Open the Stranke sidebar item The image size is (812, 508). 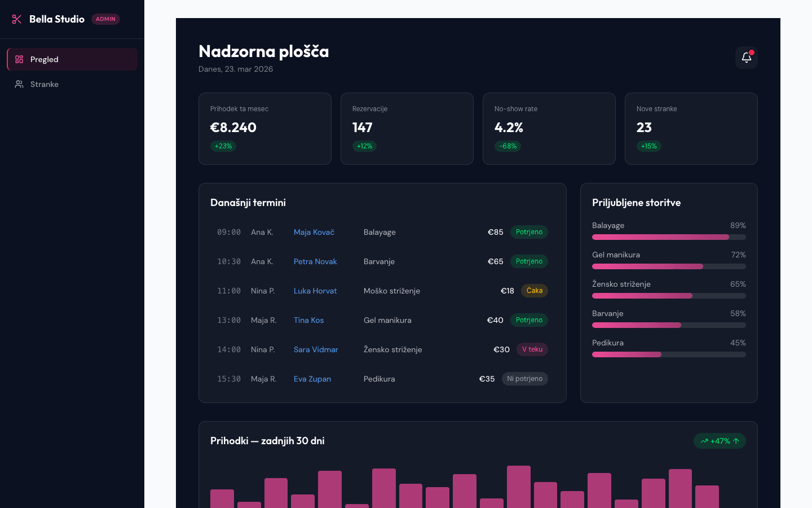72,84
